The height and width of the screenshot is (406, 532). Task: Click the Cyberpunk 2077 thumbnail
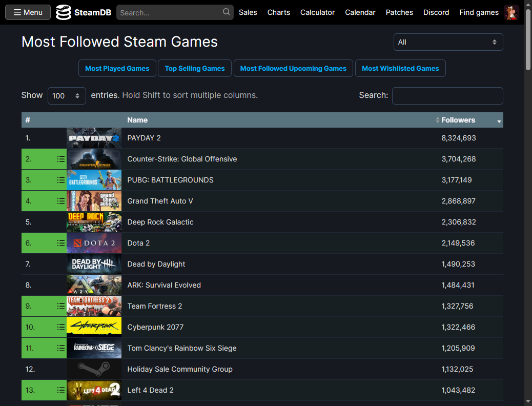tap(94, 327)
